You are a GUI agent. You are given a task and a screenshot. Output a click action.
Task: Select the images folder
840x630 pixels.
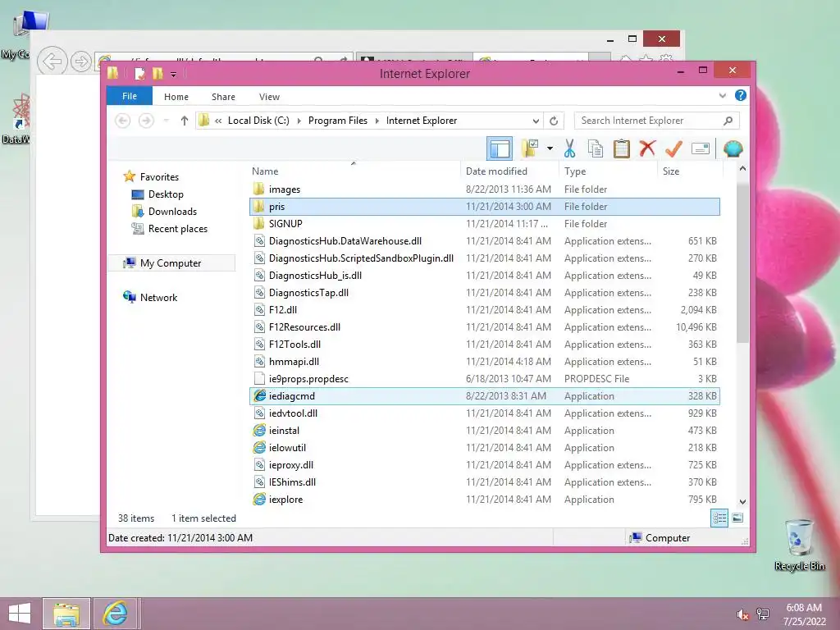tap(484, 189)
